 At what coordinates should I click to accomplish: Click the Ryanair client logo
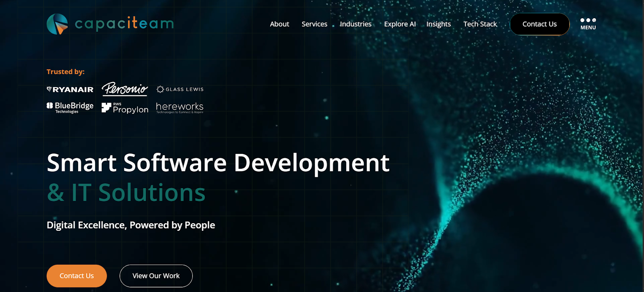[70, 89]
